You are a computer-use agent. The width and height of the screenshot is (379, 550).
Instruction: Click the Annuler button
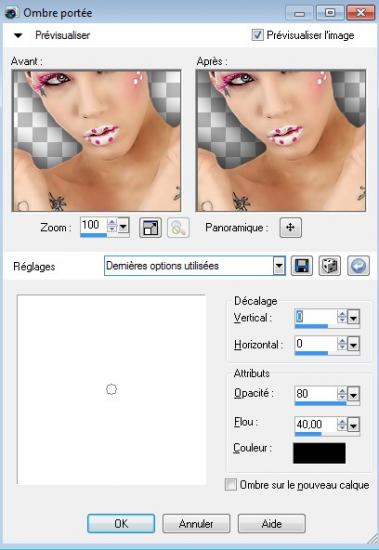pyautogui.click(x=196, y=524)
